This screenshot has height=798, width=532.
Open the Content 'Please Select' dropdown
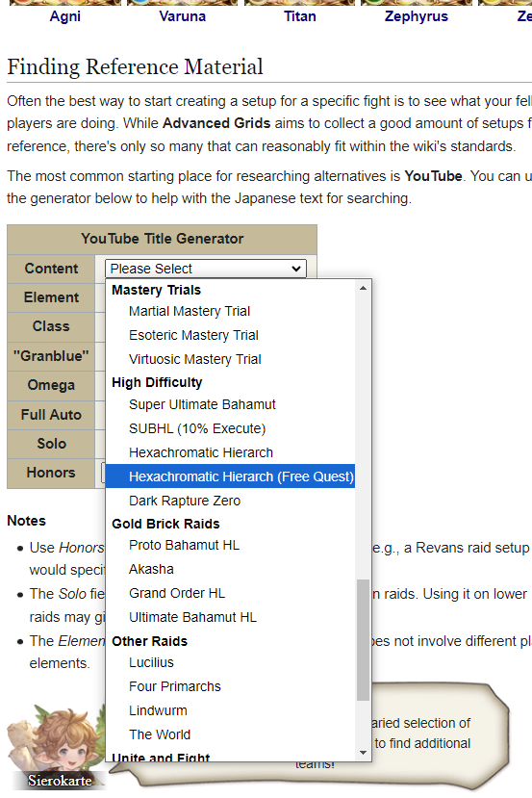point(206,269)
